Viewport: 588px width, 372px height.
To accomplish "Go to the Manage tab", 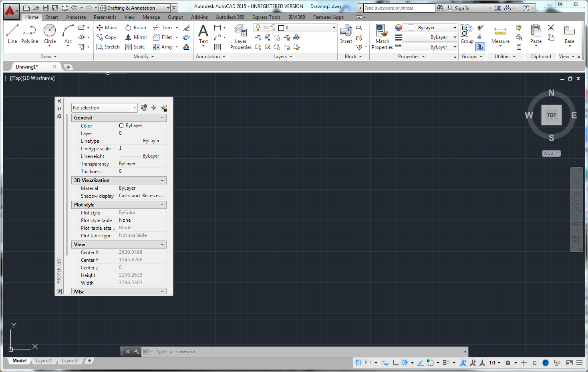I will [151, 17].
